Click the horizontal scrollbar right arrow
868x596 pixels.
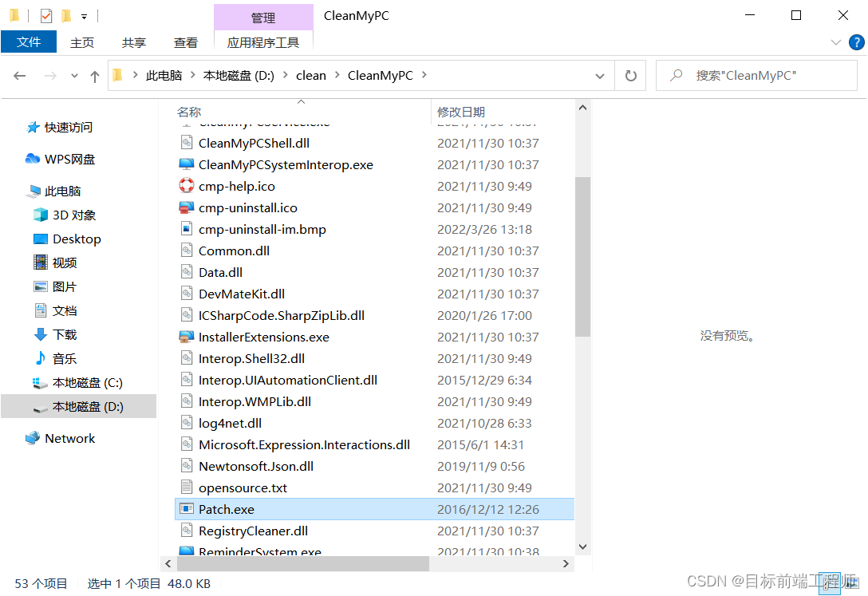point(565,564)
